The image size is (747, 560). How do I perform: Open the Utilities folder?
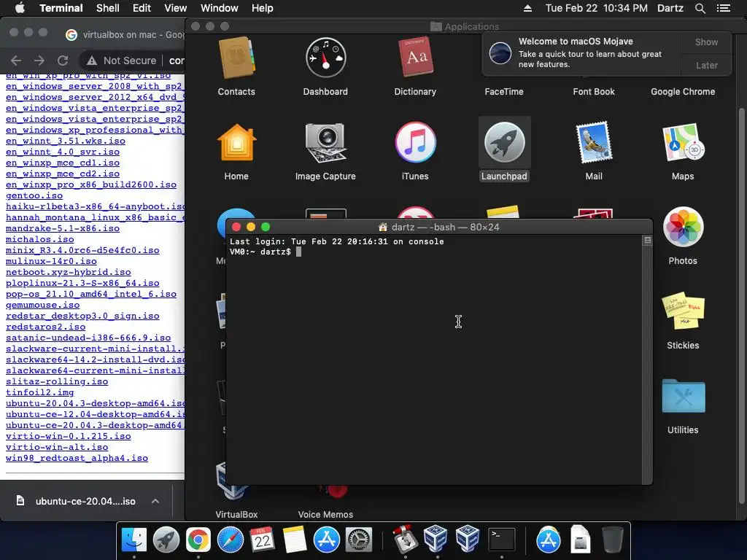[x=683, y=396]
